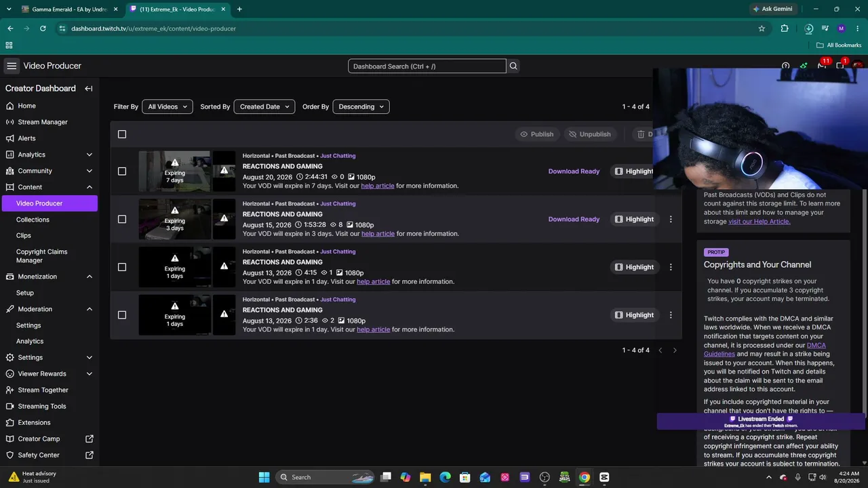Highlight the August 15 broadcast

(634, 219)
